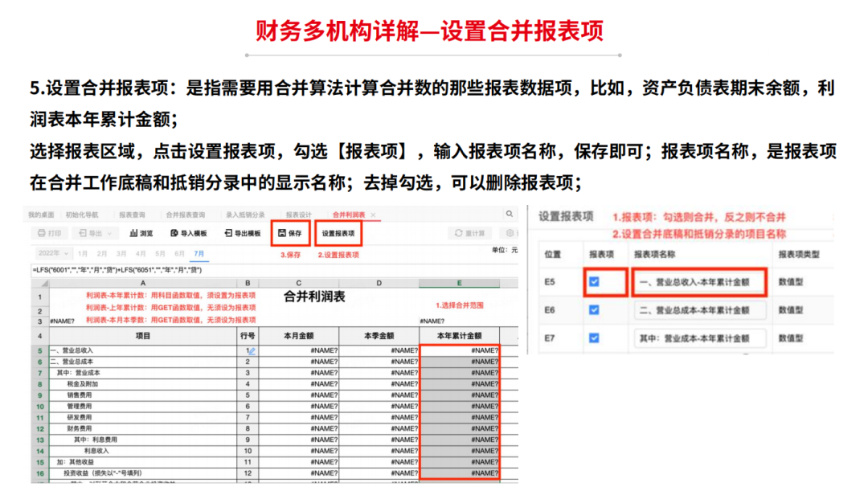The image size is (868, 487).
Task: Click the 设置报表项 button
Action: pos(338,233)
